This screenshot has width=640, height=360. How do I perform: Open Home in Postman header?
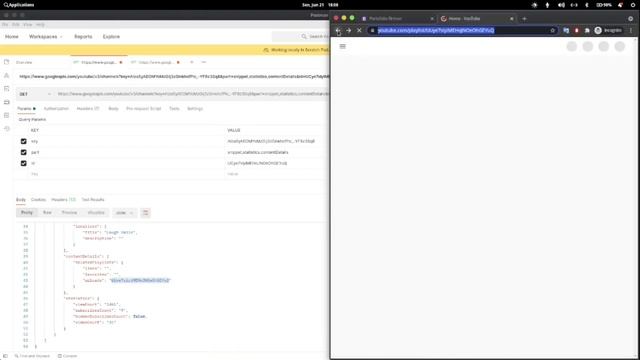pos(11,37)
